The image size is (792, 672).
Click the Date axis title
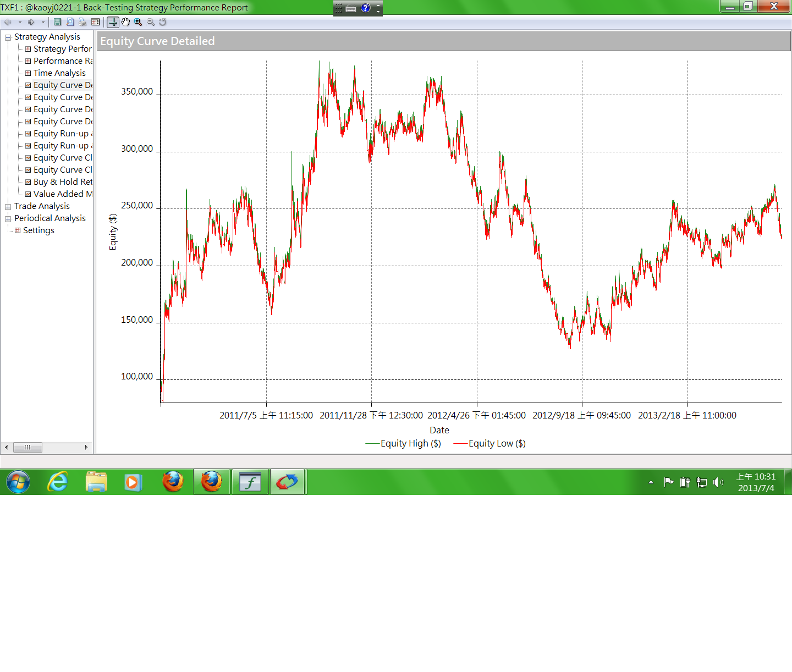tap(439, 430)
